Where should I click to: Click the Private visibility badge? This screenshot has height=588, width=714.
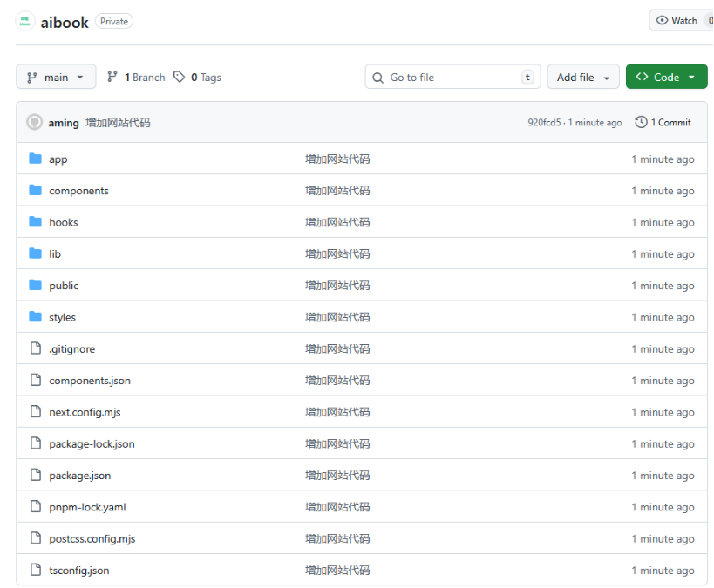tap(114, 21)
